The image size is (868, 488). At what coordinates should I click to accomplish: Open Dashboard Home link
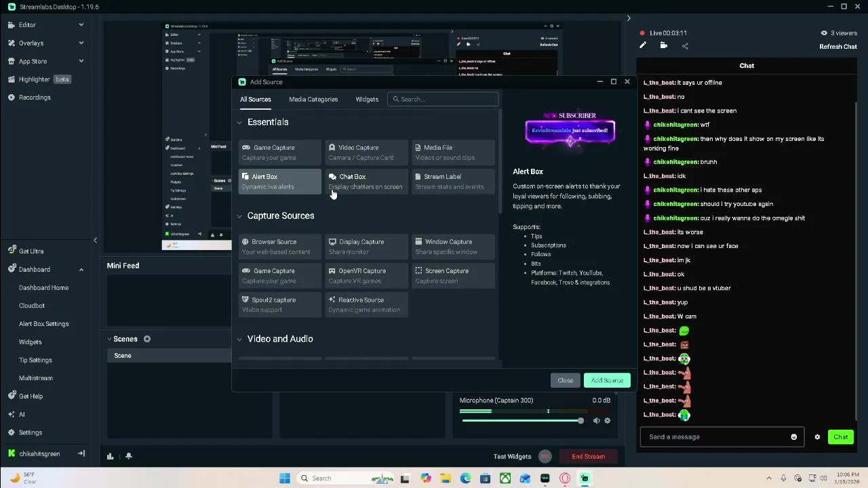pos(43,287)
